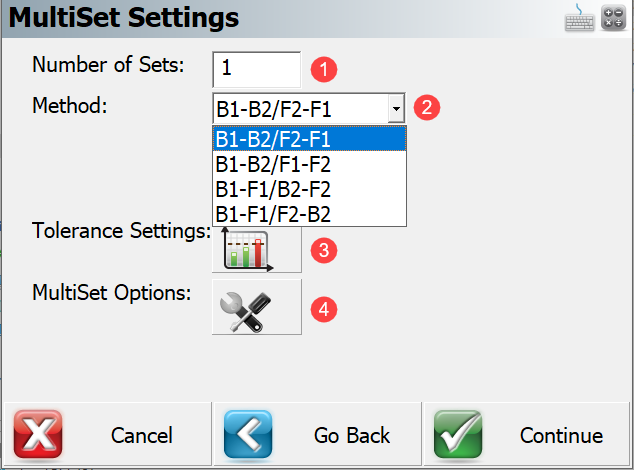Click the green checkmark Continue icon
This screenshot has width=634, height=470.
click(458, 434)
